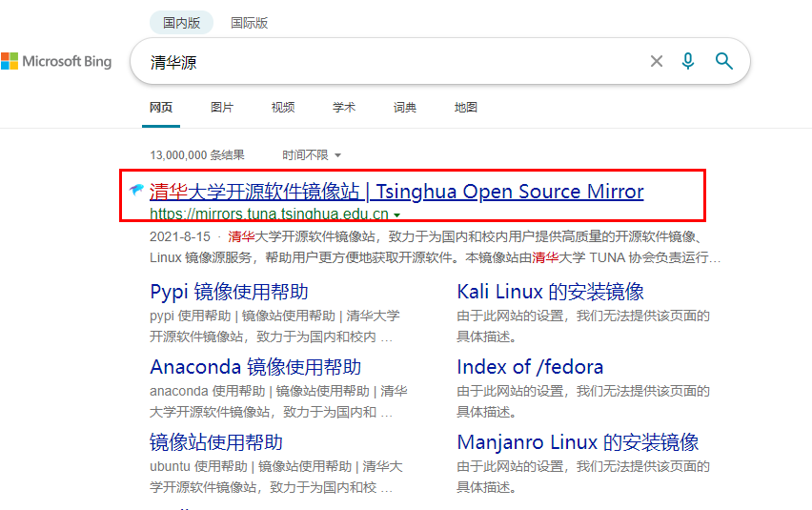The image size is (812, 510).
Task: Open Anaconda 镜像使用帮助 link
Action: 255,367
